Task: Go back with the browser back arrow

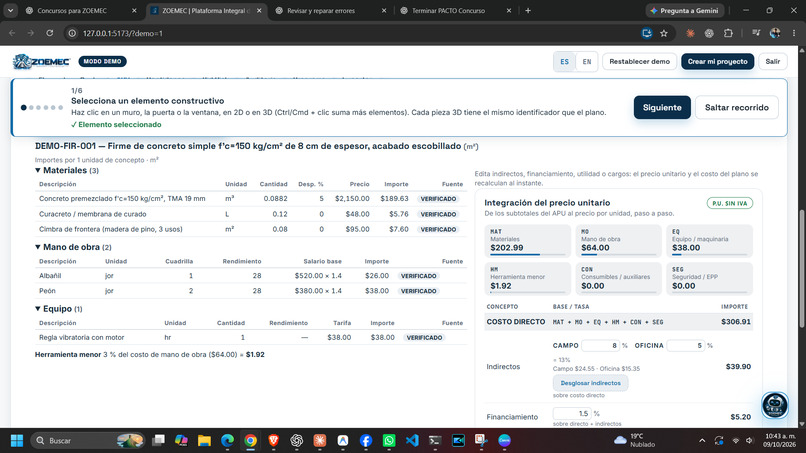Action: tap(12, 33)
